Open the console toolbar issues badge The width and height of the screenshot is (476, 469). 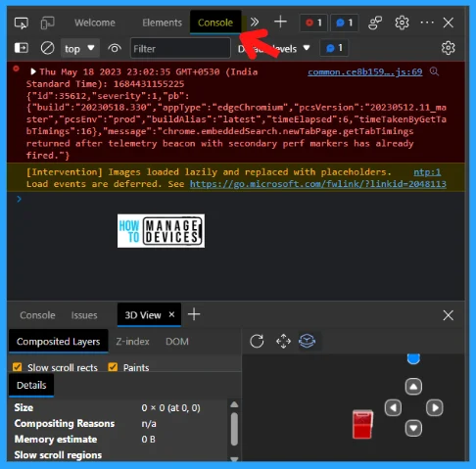pyautogui.click(x=334, y=48)
